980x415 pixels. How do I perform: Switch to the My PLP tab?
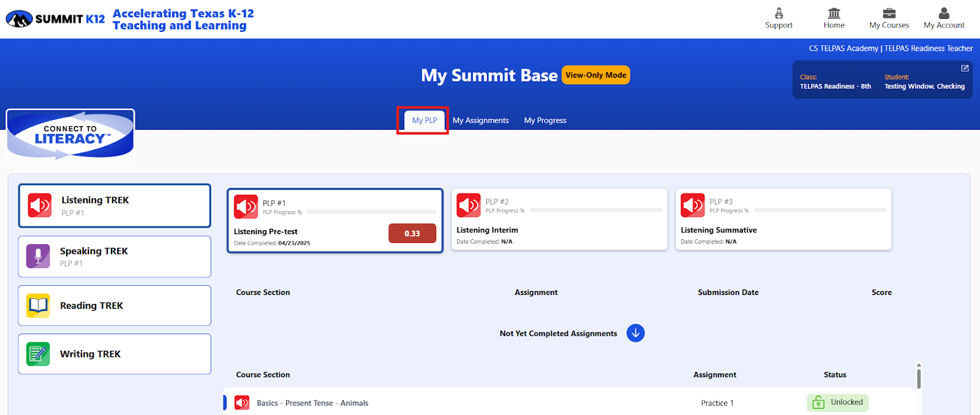click(424, 120)
